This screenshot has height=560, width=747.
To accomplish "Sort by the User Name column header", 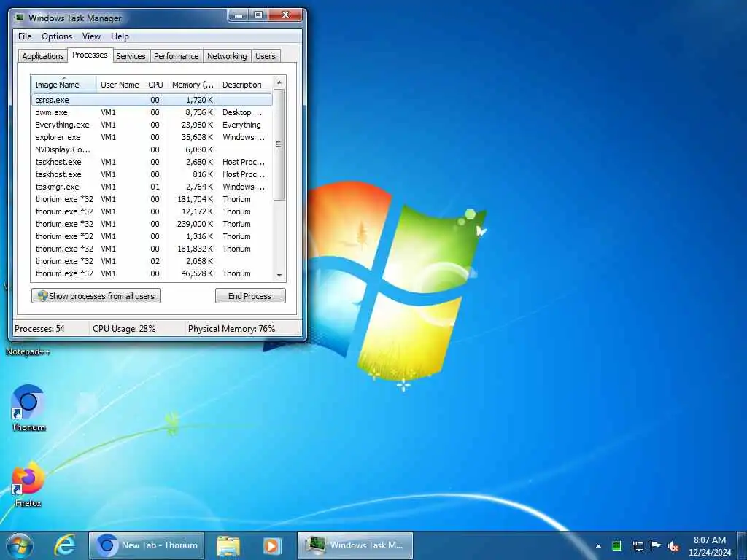I will [120, 85].
